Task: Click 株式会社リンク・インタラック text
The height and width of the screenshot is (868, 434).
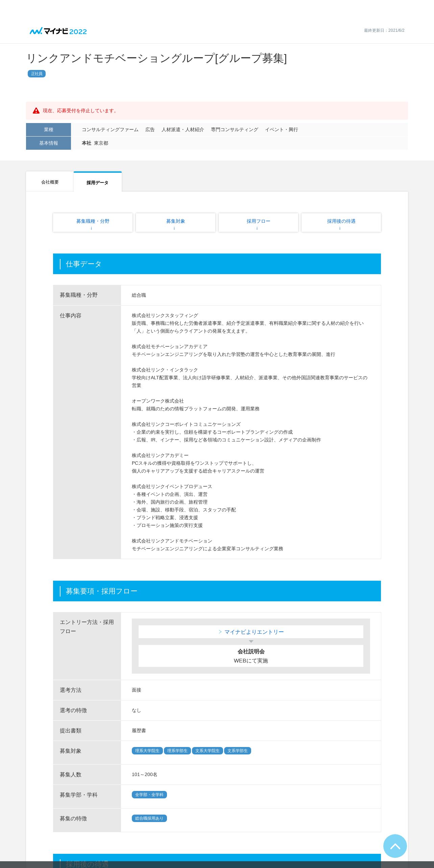Action: pos(165,370)
